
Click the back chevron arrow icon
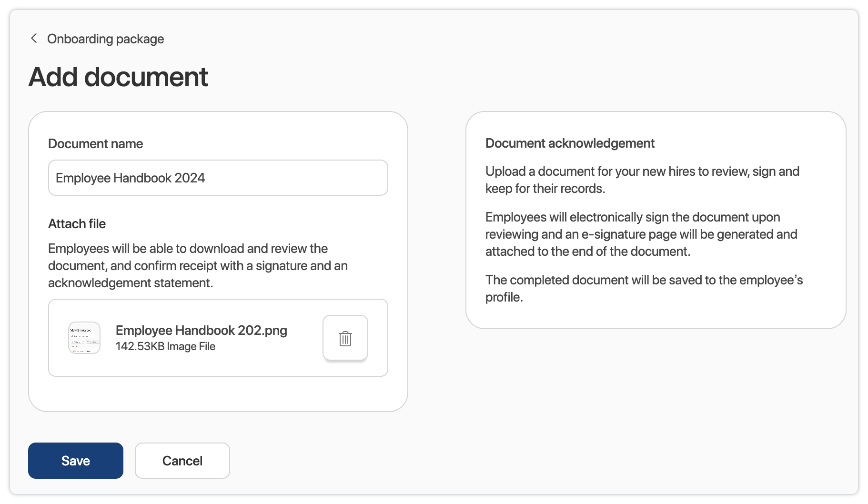(x=34, y=38)
